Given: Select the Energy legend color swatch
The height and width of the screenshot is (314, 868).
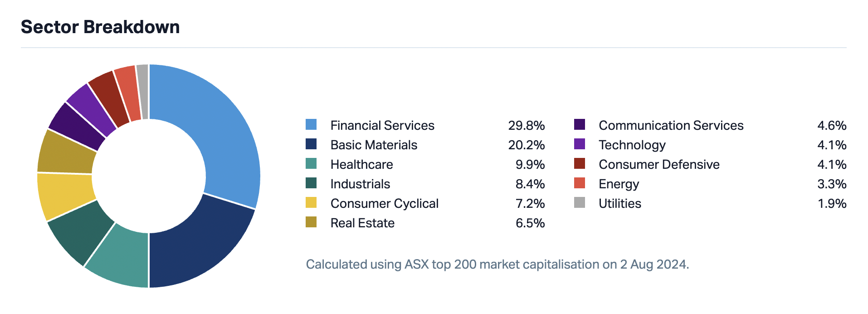Looking at the screenshot, I should [x=580, y=183].
